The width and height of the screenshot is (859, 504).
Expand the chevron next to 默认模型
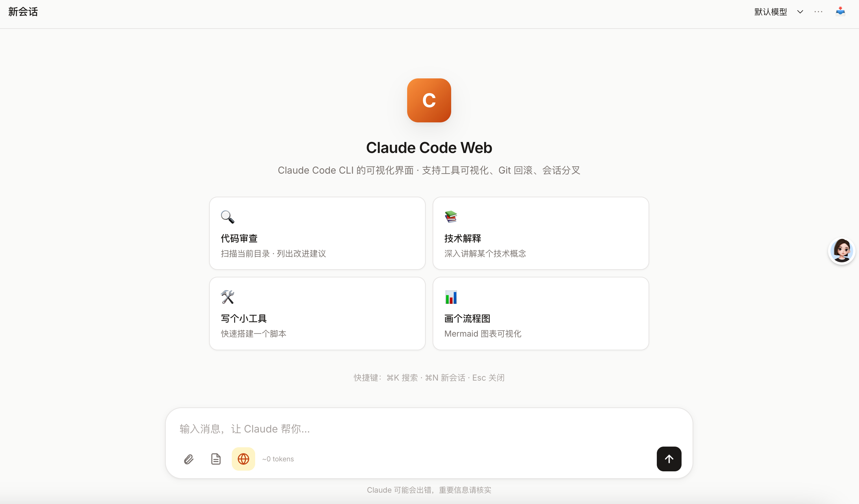click(800, 12)
